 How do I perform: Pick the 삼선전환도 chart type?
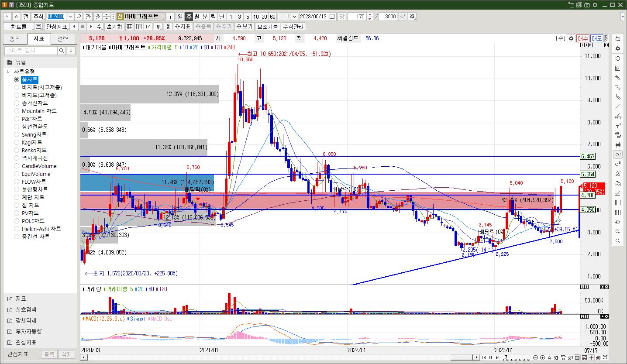click(17, 127)
